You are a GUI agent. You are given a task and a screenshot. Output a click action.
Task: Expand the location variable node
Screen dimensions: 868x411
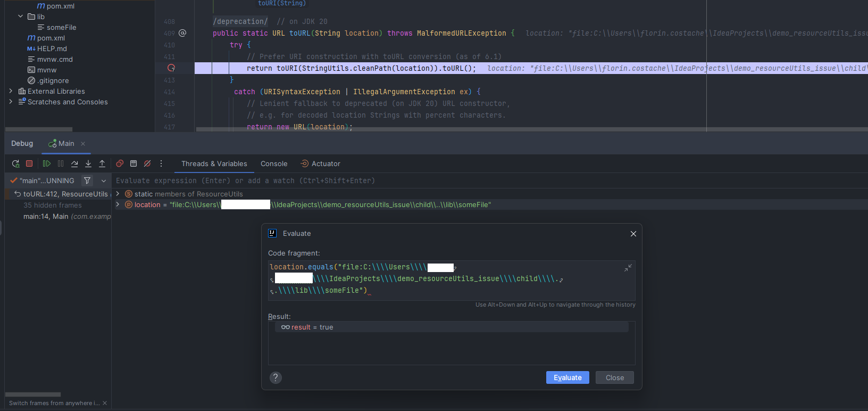point(118,204)
